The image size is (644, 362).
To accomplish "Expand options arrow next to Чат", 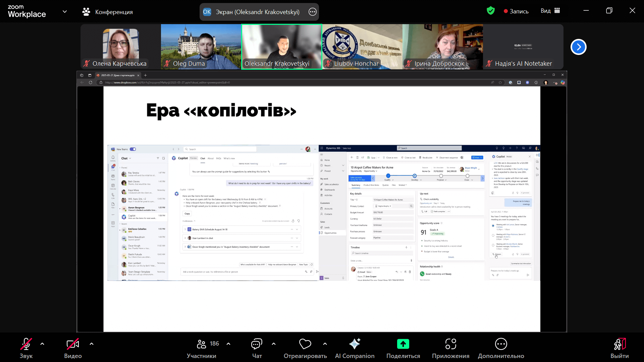I will 274,344.
